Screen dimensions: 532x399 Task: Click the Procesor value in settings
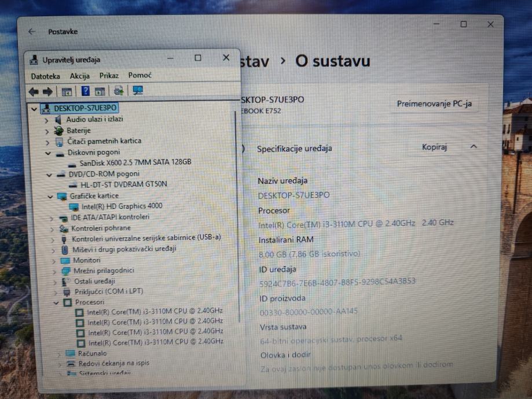coord(356,224)
